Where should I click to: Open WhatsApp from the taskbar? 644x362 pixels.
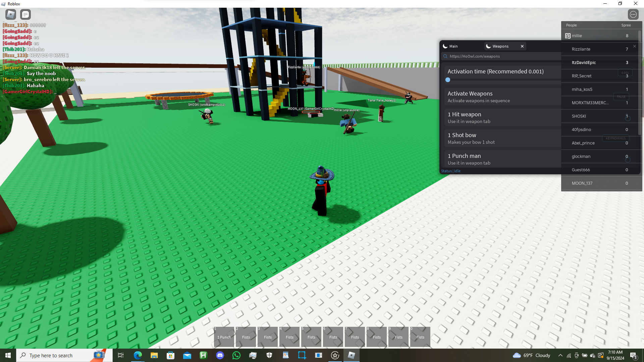pos(236,355)
